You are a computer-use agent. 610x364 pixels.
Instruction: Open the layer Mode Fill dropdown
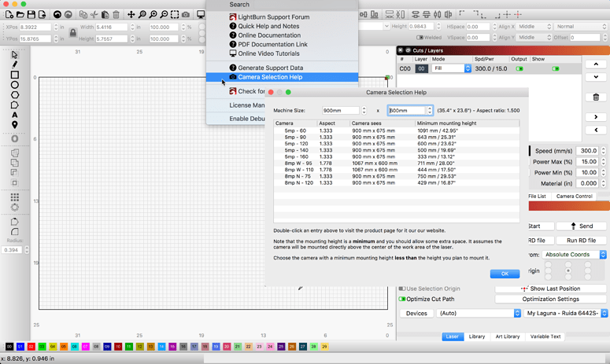tap(451, 68)
